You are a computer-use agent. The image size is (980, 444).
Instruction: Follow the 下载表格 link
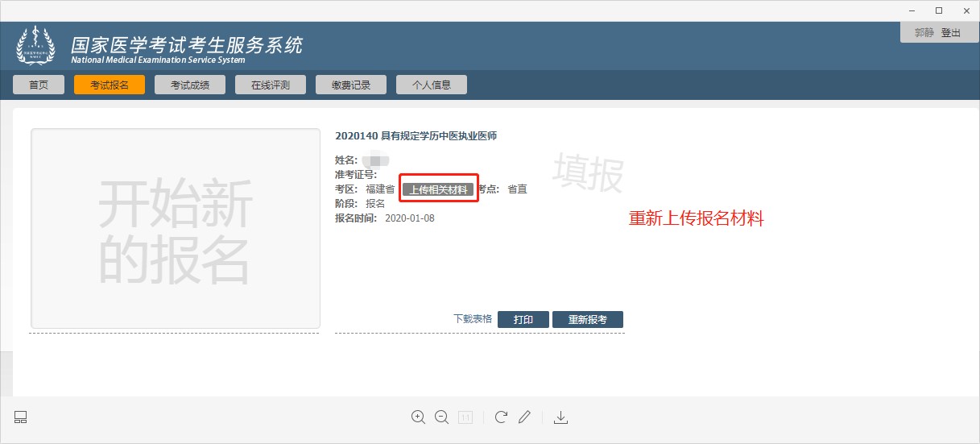pos(473,320)
